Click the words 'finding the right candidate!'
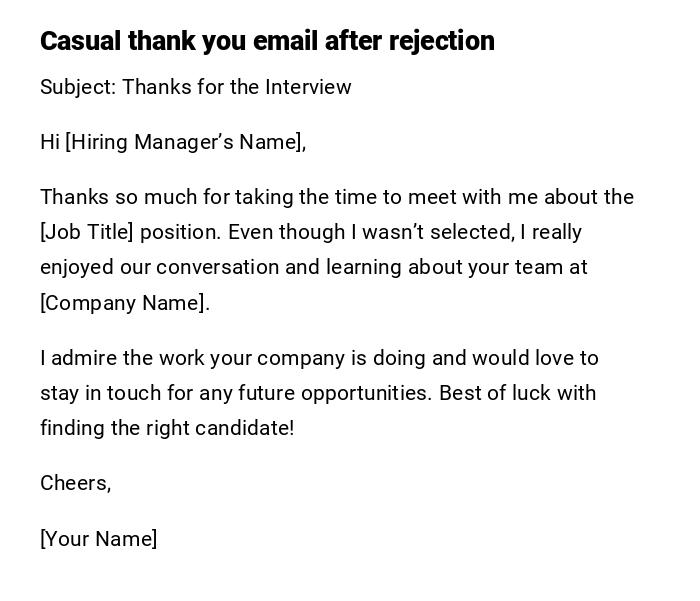Viewport: 700px width, 601px height. coord(167,428)
